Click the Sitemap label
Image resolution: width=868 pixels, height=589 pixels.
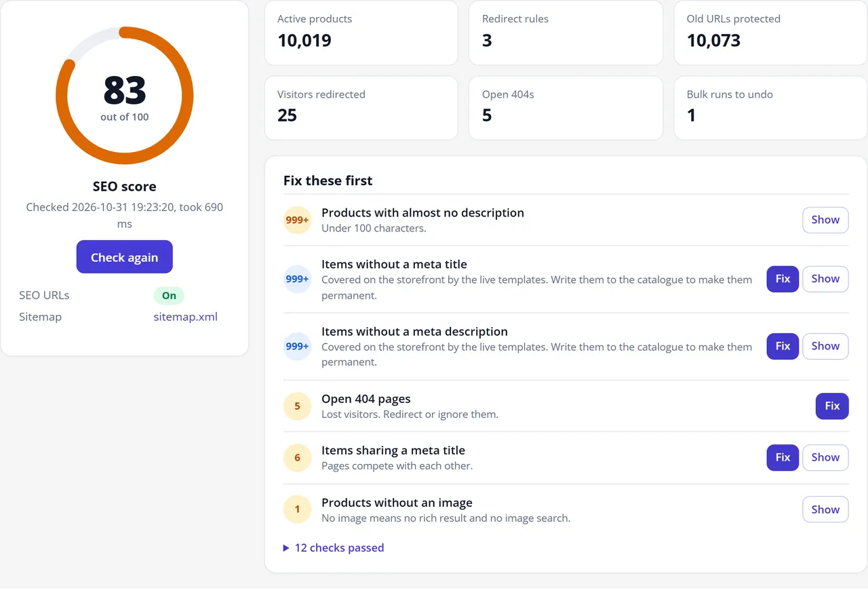40,317
